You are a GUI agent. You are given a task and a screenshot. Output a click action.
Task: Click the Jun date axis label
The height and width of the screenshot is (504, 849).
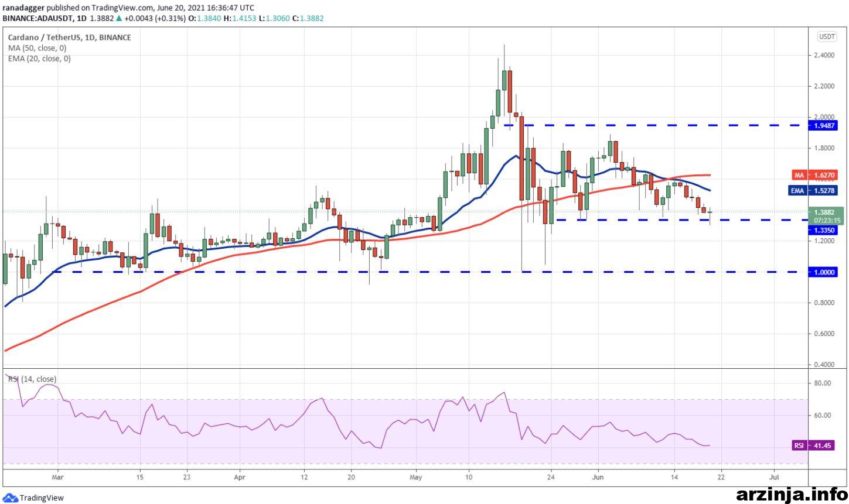coord(598,477)
